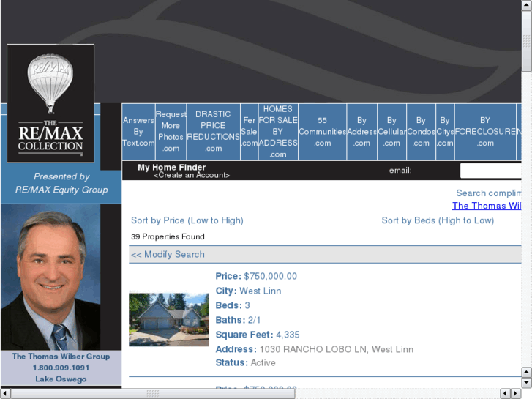This screenshot has width=532, height=399.
Task: Click the horizontal scrollbar left arrow
Action: pos(5,394)
